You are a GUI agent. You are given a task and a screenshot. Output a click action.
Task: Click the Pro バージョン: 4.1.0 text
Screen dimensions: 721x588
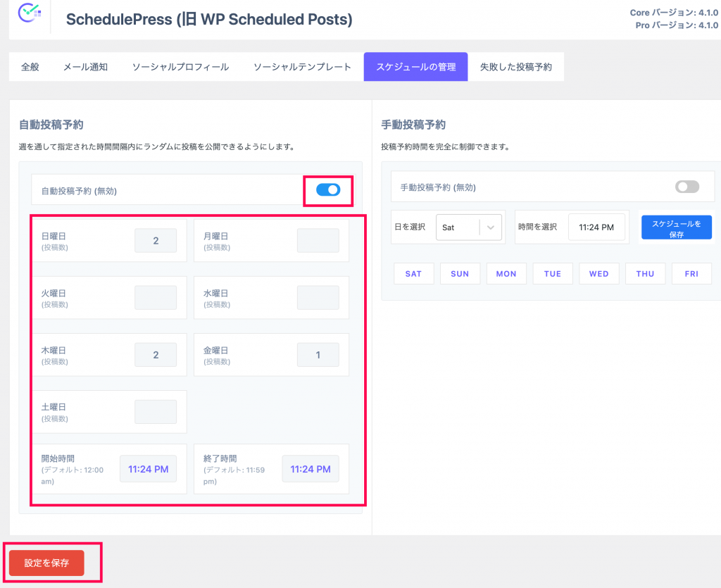coord(677,25)
